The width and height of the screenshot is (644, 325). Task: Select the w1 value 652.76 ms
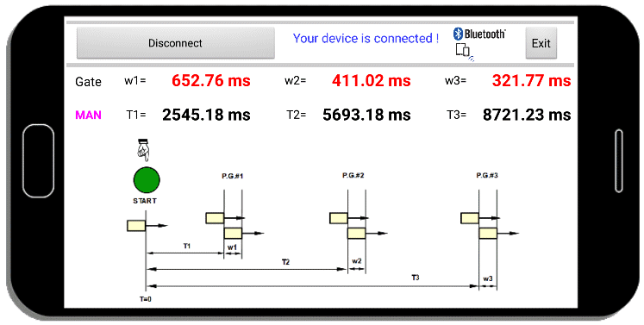pos(211,80)
